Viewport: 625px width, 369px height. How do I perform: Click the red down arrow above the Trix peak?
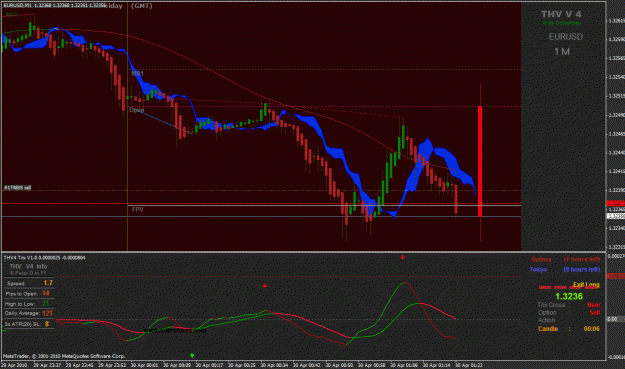pos(403,257)
